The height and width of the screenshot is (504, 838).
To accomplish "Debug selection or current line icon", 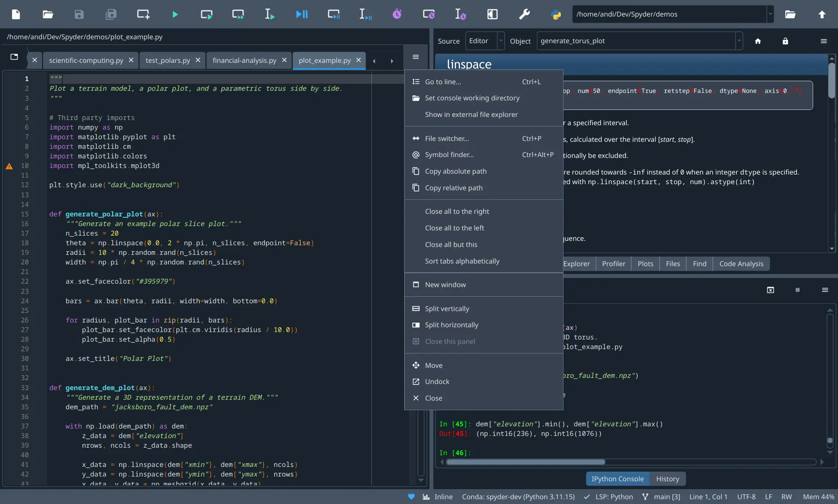I will click(365, 14).
